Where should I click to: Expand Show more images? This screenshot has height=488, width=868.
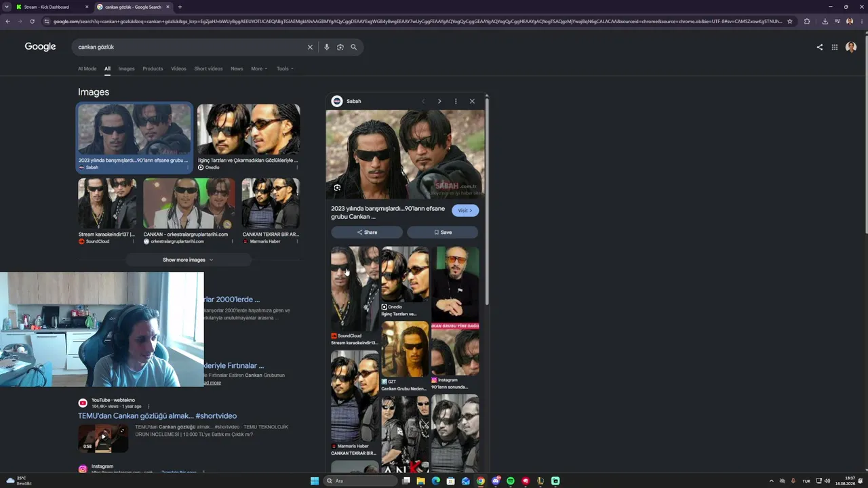pyautogui.click(x=188, y=260)
